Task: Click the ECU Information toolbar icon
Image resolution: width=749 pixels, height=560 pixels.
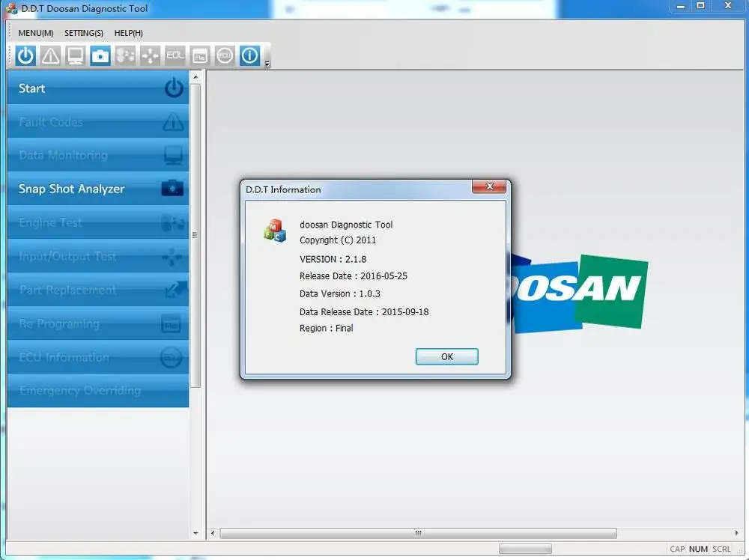Action: (224, 55)
